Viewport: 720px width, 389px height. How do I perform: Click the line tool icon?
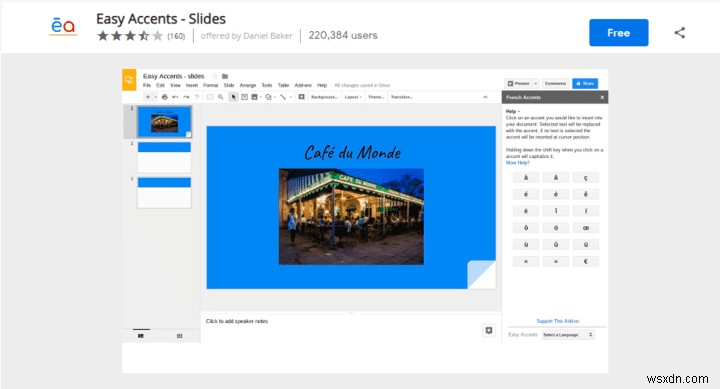(283, 97)
